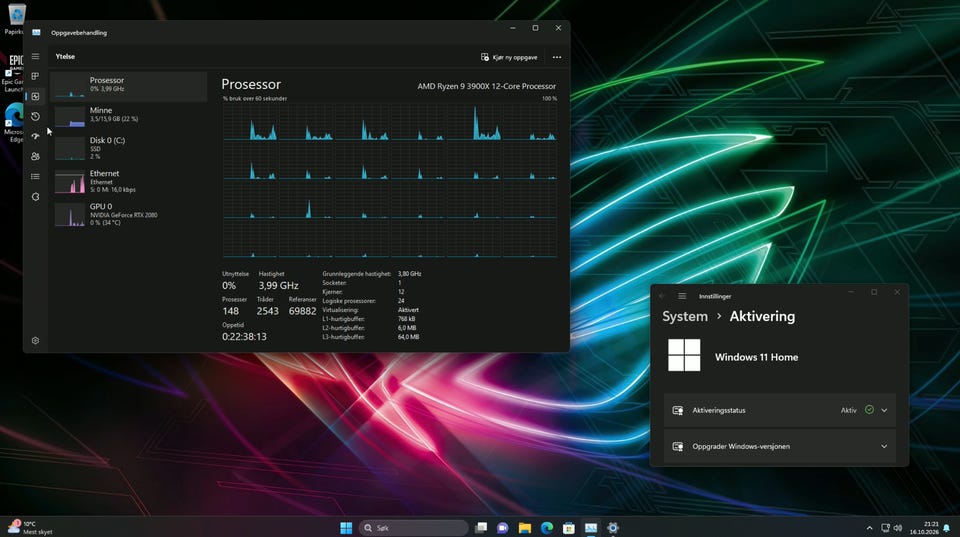This screenshot has width=960, height=537.
Task: Open the Services page in Task Manager sidebar
Action: tap(36, 197)
